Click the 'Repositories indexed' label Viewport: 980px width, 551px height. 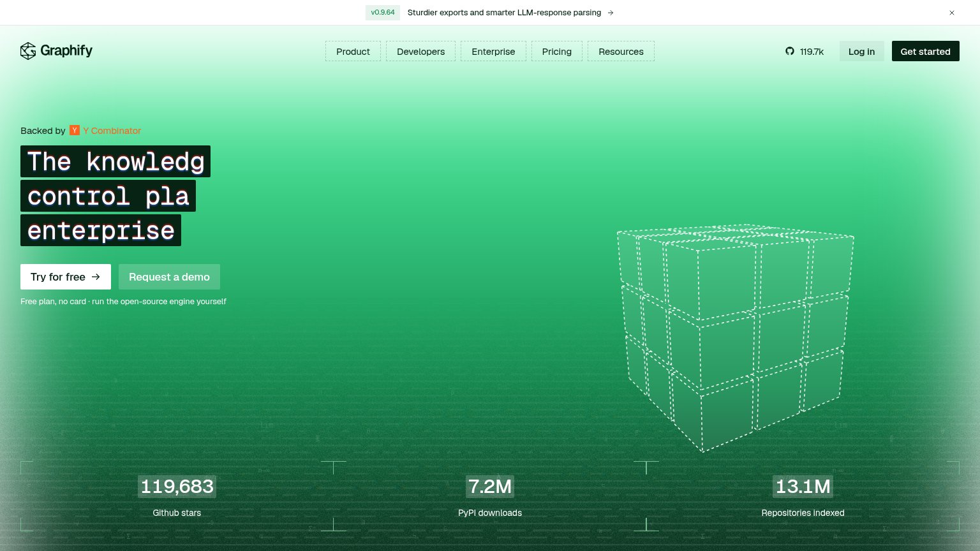point(803,513)
